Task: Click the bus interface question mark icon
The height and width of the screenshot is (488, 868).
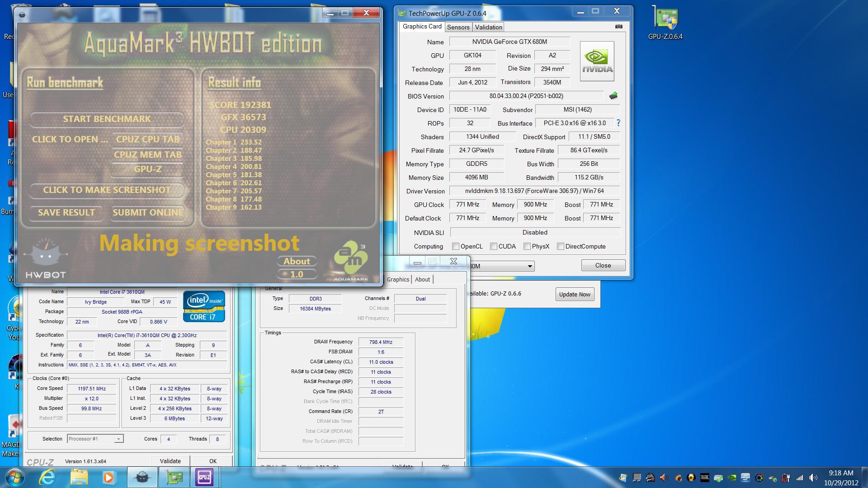Action: pyautogui.click(x=618, y=123)
